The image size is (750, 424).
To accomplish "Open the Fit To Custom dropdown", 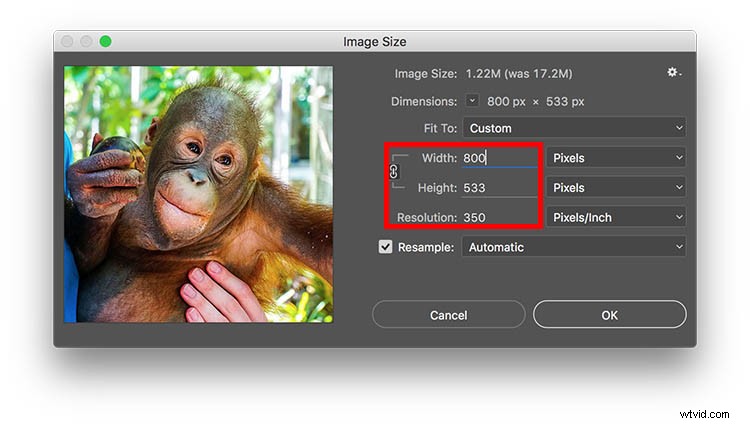I will click(x=574, y=128).
